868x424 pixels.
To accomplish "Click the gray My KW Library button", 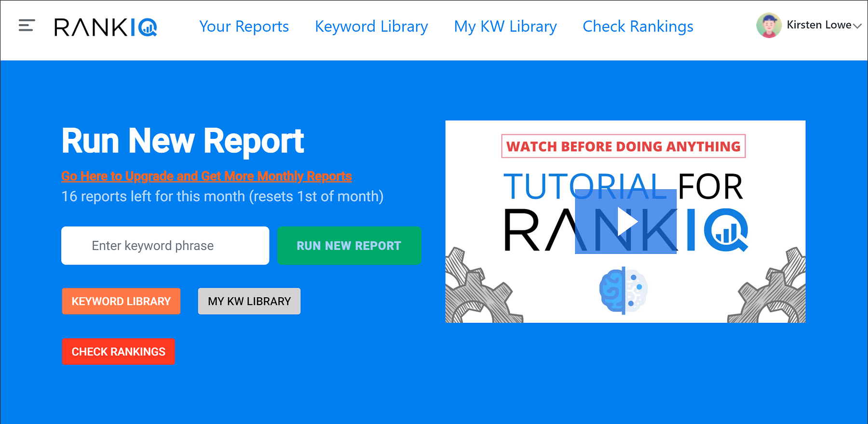I will [x=249, y=301].
